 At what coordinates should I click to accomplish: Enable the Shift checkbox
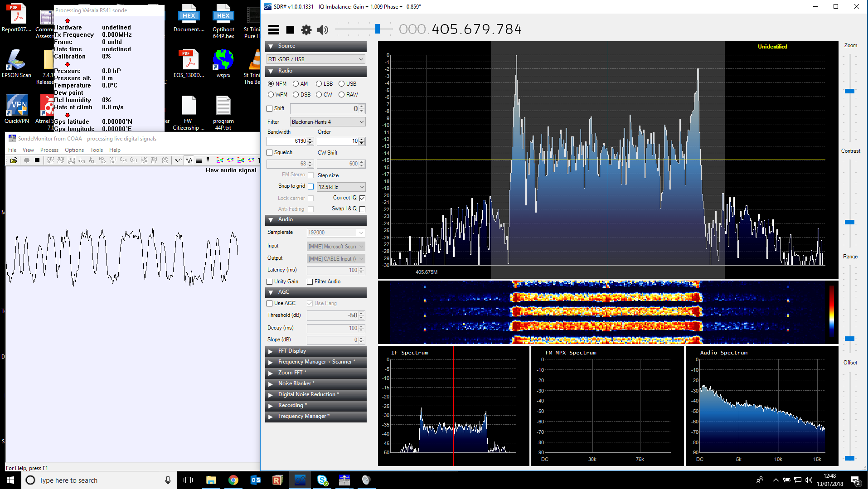[x=270, y=109]
